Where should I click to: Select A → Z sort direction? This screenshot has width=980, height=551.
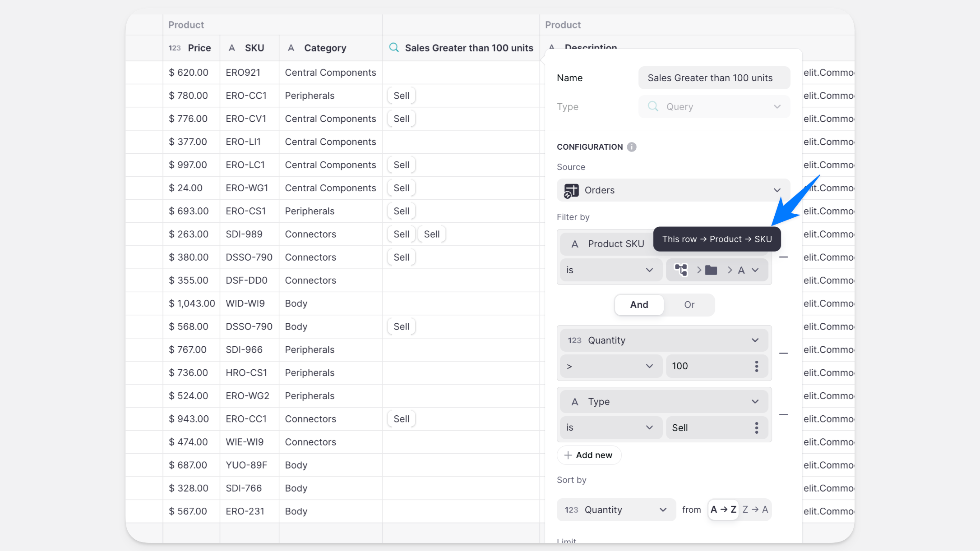pos(723,510)
